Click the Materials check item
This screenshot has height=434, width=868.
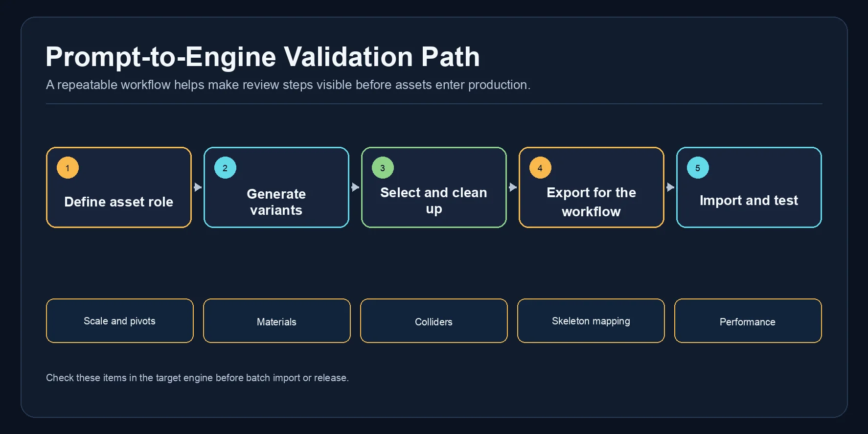click(x=277, y=321)
